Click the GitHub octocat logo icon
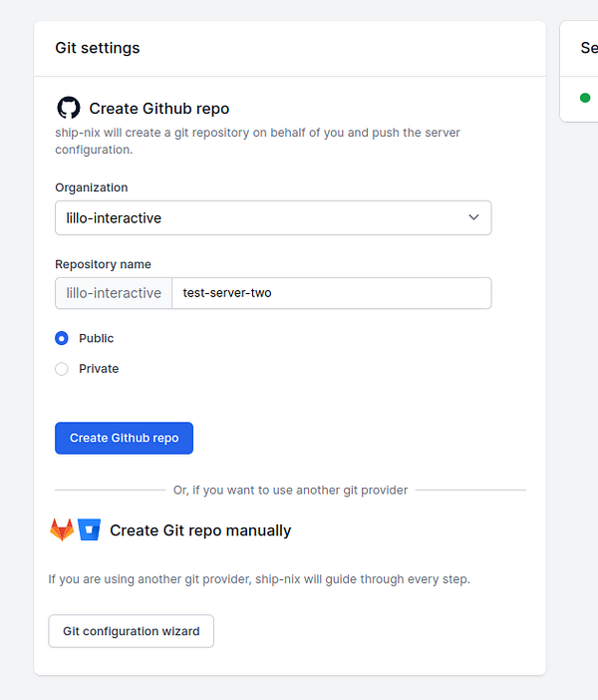The image size is (598, 700). (x=68, y=108)
